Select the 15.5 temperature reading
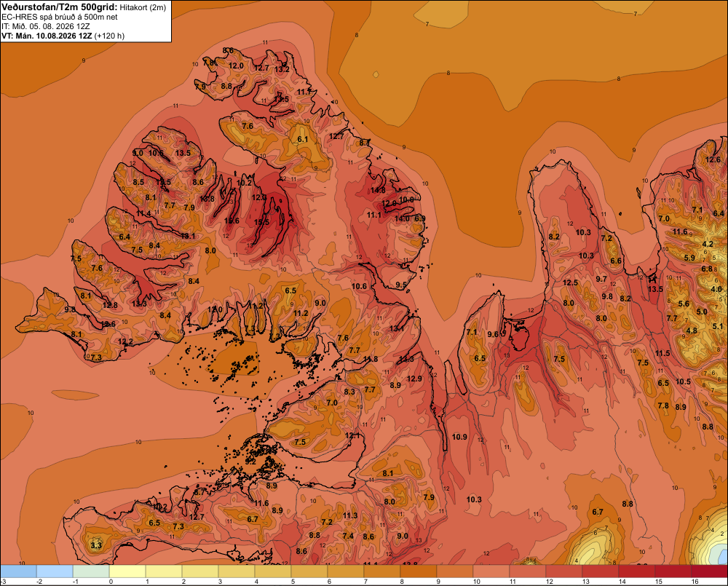 (x=261, y=223)
